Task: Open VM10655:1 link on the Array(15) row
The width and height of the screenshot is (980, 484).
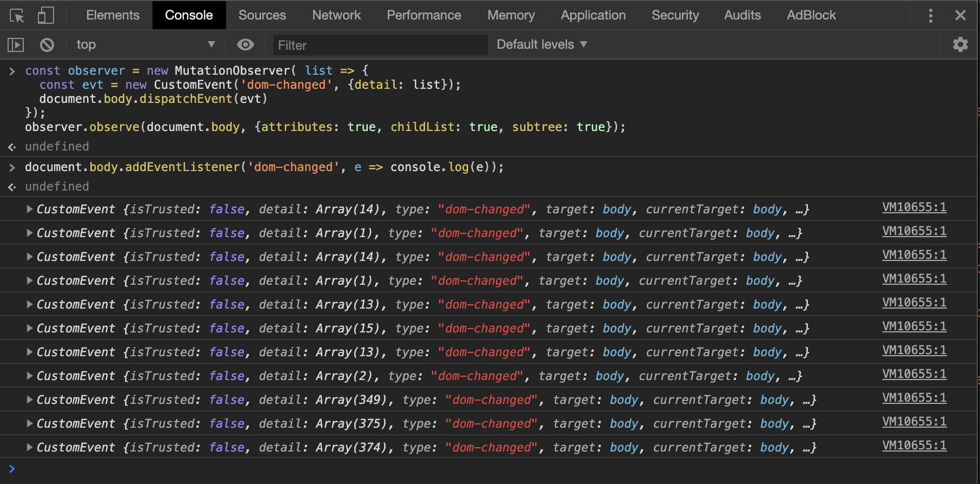Action: click(914, 326)
